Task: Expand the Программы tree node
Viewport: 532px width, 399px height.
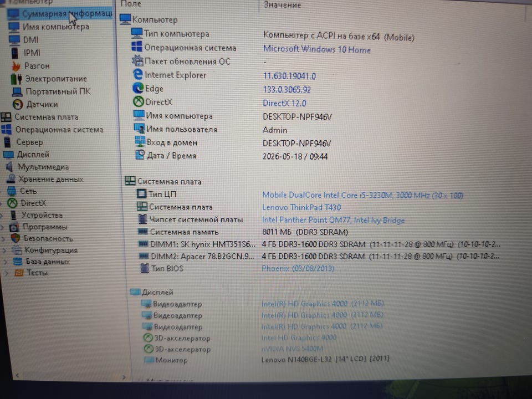Action: tap(2, 227)
